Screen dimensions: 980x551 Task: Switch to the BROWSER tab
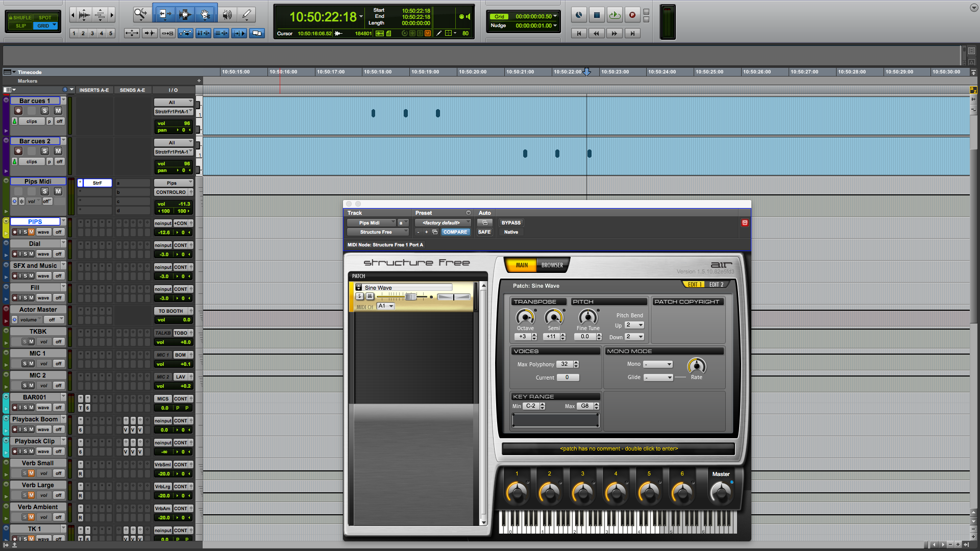[552, 265]
